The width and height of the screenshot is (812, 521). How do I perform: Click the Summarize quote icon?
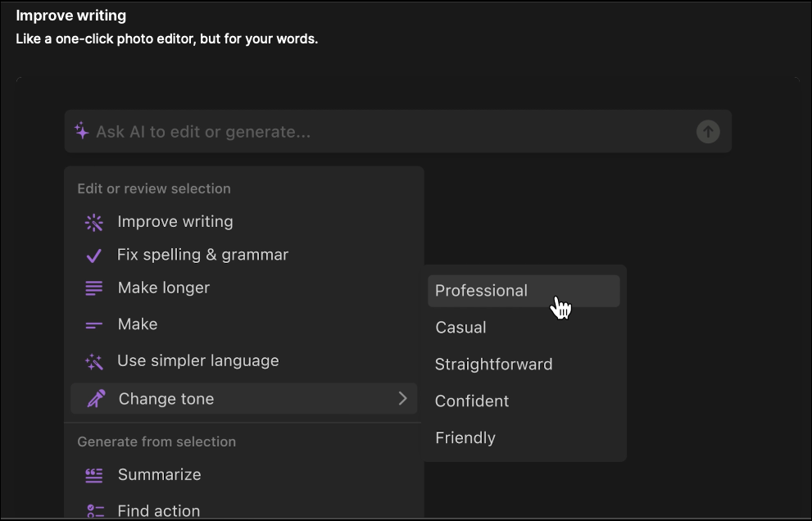tap(93, 475)
